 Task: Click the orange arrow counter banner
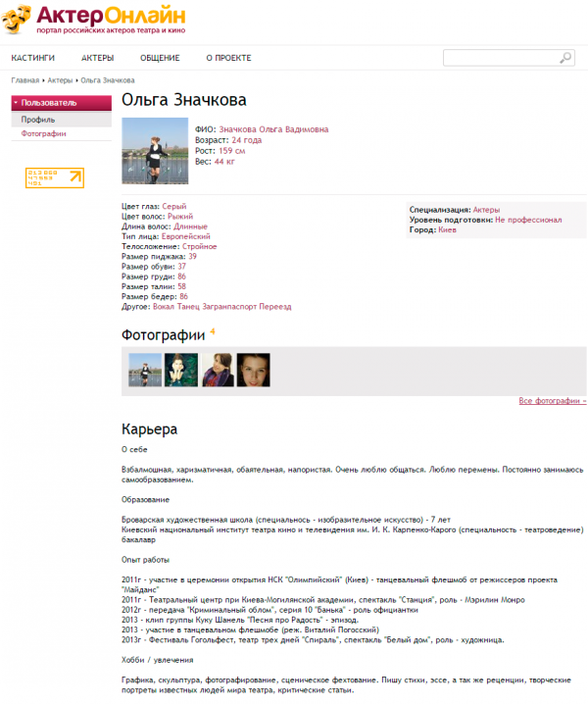[54, 176]
